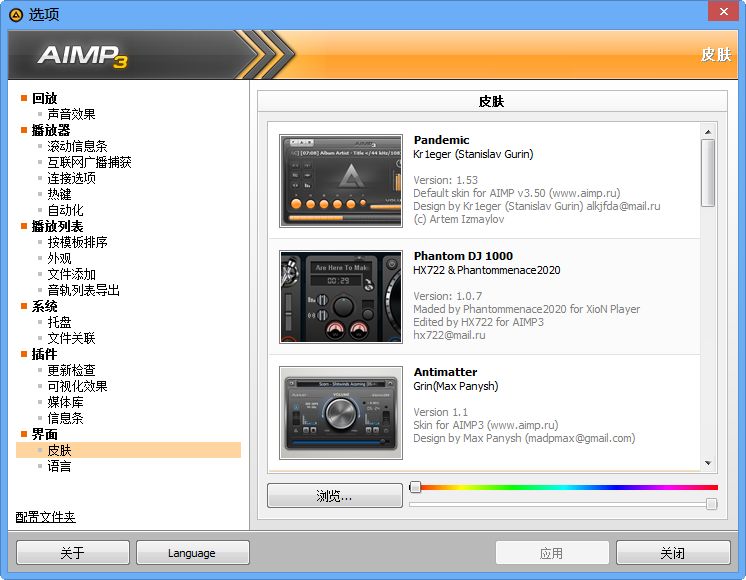
Task: Click the Phantom DJ 1000 title text
Action: 463,256
